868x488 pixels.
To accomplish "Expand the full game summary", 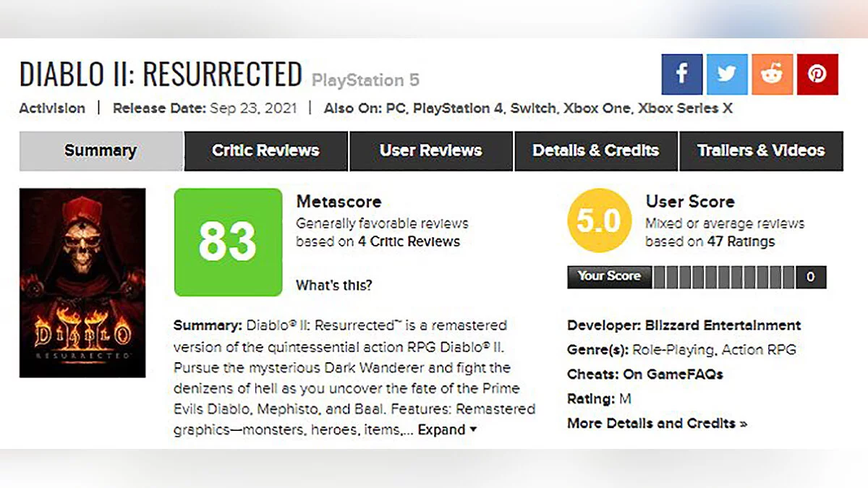I will (447, 429).
